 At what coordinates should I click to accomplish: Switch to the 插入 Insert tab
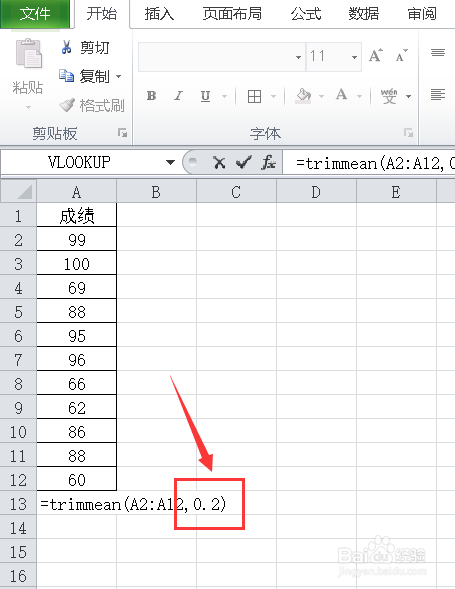point(159,14)
